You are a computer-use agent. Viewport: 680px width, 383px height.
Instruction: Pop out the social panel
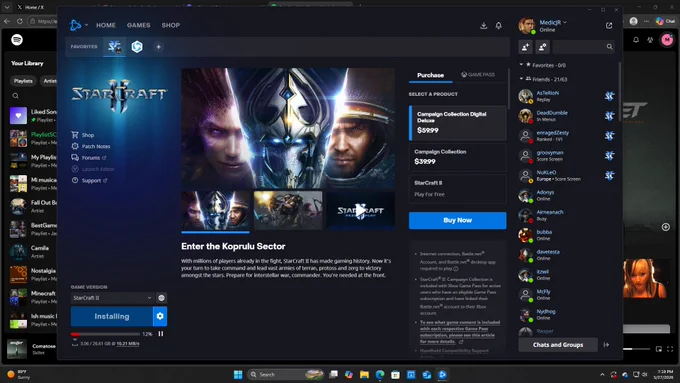coord(609,26)
